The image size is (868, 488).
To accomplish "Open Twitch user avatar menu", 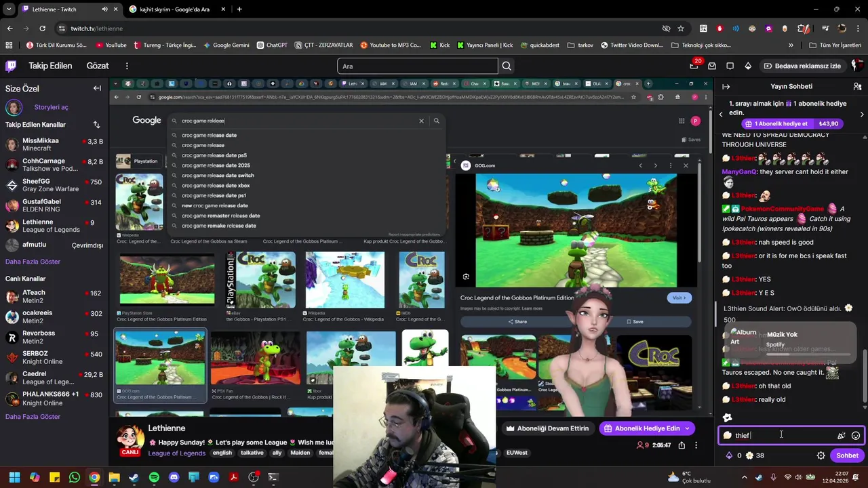I will tap(857, 66).
